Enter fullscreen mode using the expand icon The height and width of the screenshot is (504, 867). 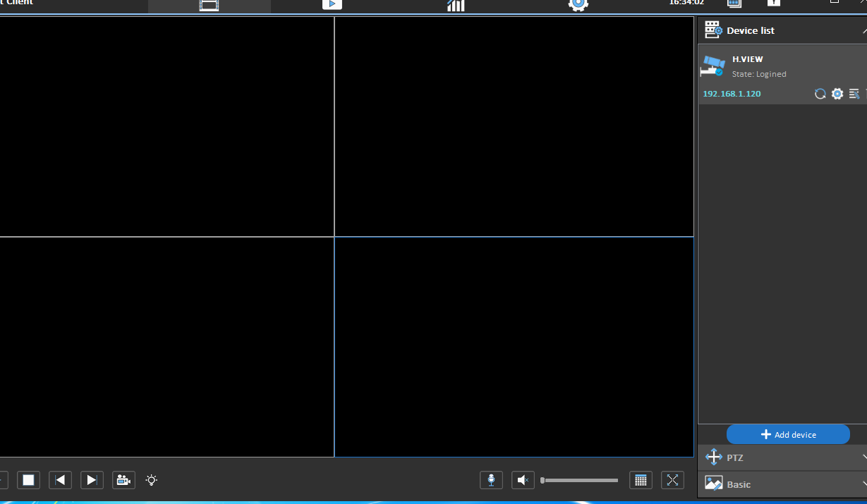pos(672,480)
